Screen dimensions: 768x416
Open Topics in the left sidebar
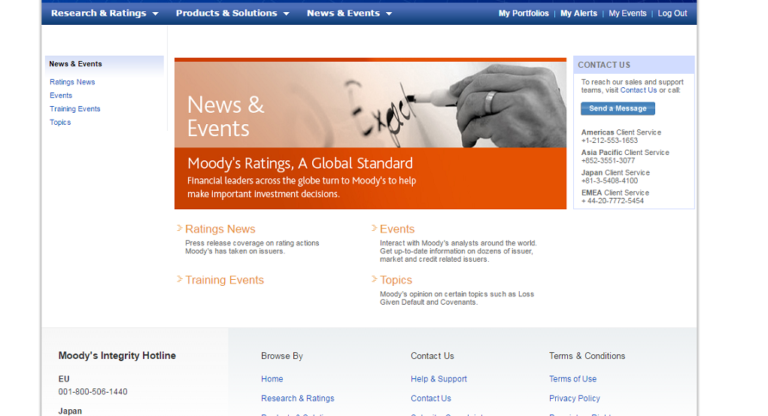[60, 122]
